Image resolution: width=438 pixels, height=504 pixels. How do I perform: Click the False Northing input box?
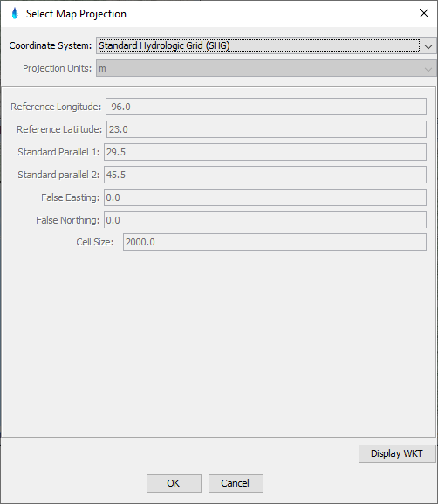[265, 220]
